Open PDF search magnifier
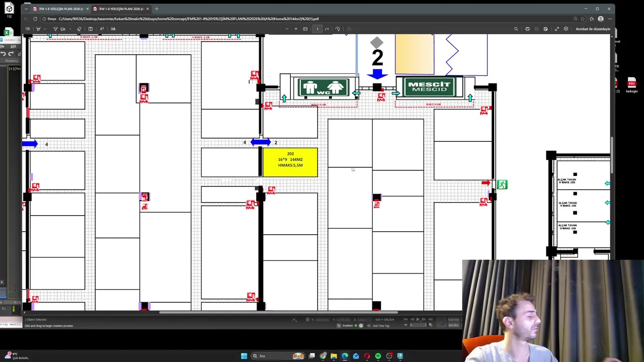 tap(516, 29)
